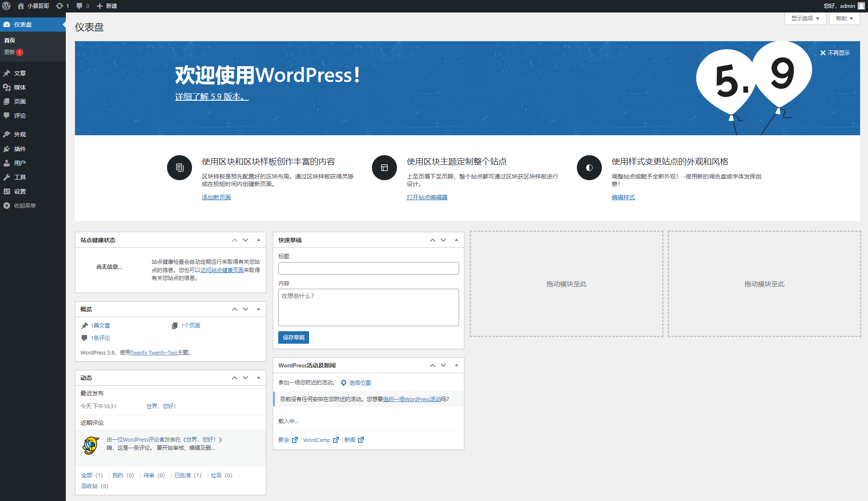
Task: Open the comments bubble in the admin bar
Action: 83,6
